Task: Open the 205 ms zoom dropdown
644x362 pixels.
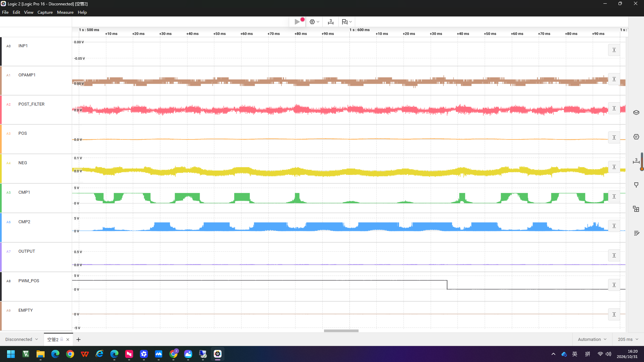Action: click(x=628, y=340)
